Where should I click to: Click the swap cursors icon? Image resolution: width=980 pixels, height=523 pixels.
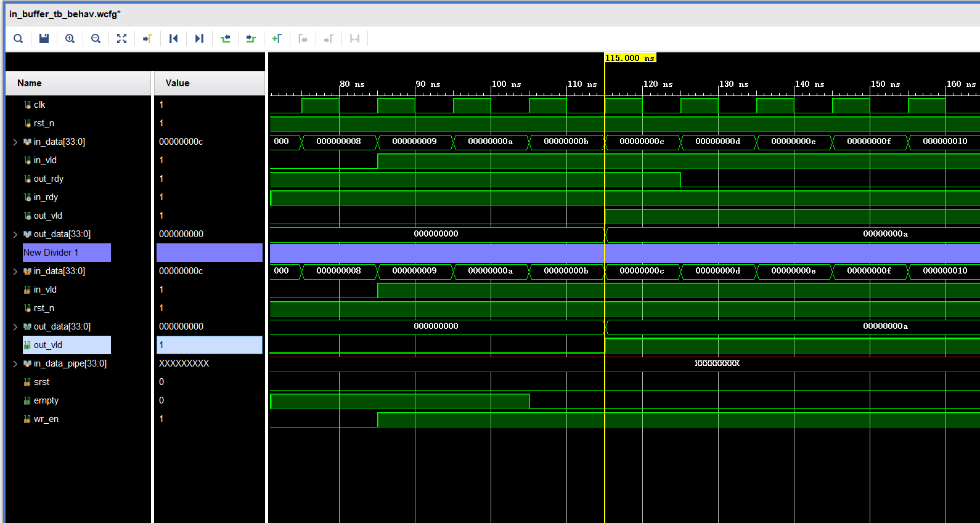click(x=354, y=39)
